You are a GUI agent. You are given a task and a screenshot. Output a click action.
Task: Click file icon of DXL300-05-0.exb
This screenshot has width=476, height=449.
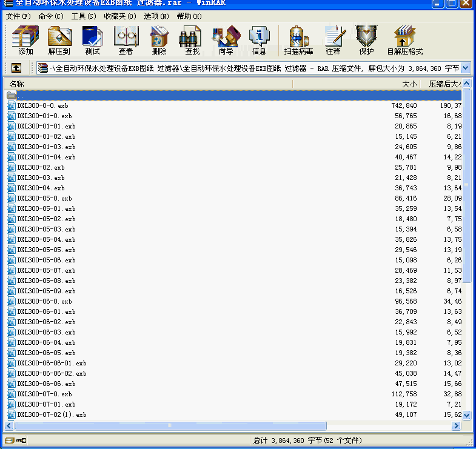[x=12, y=198]
